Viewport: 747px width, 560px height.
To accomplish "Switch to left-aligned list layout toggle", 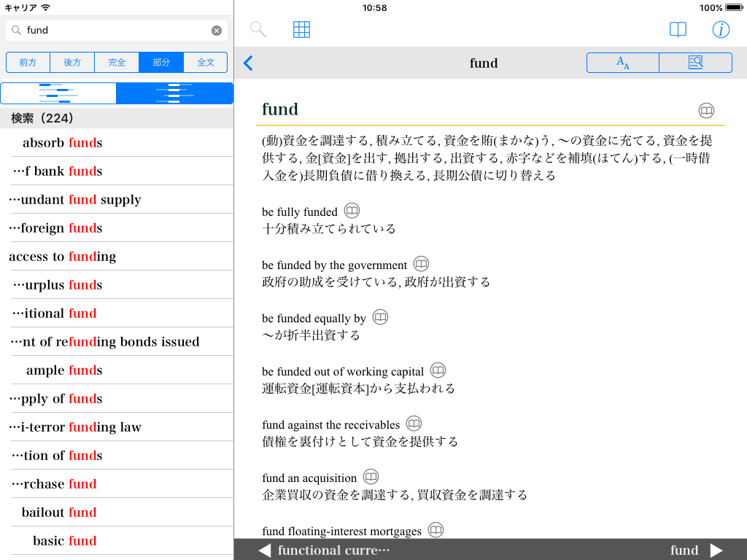I will click(58, 93).
